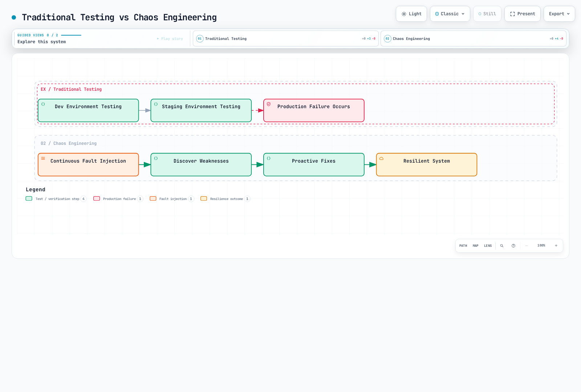Click the code icon on Proactive Fixes
Screen dimensions: 581x392
[x=269, y=158]
